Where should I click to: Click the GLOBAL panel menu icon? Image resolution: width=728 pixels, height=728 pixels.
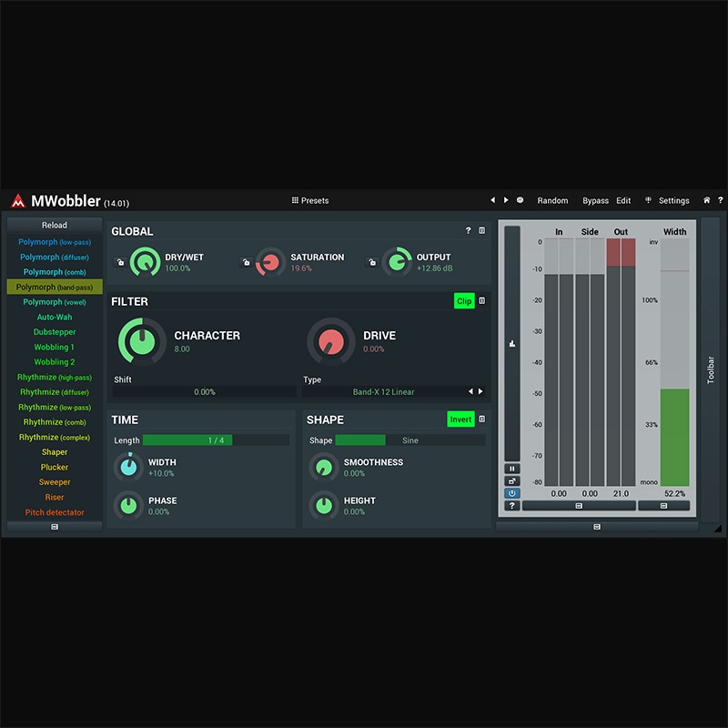[482, 230]
